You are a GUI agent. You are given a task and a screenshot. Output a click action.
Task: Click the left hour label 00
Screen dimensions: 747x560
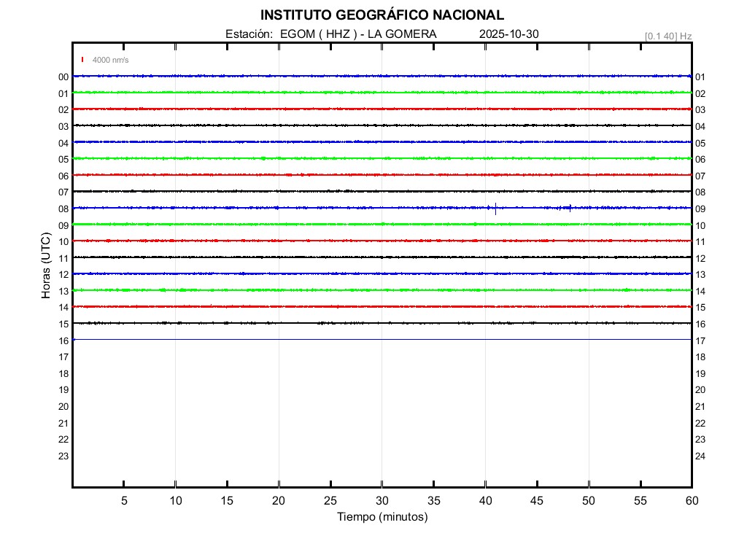(63, 77)
